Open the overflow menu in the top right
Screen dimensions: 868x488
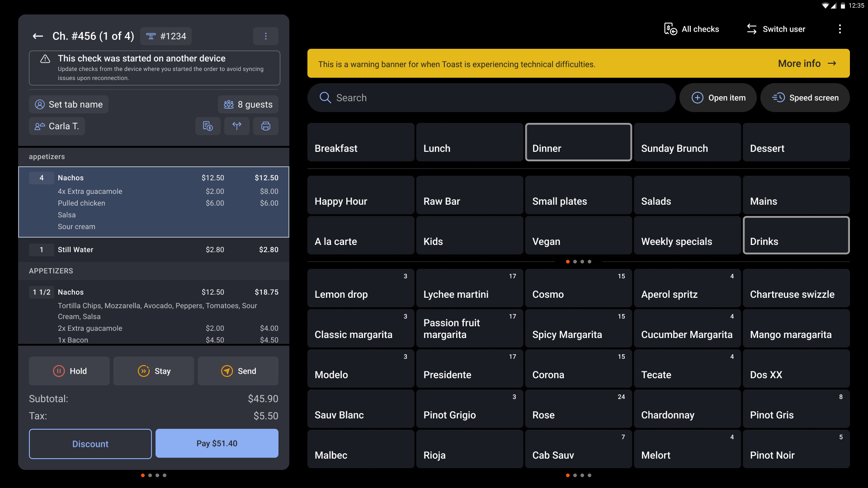click(x=840, y=28)
